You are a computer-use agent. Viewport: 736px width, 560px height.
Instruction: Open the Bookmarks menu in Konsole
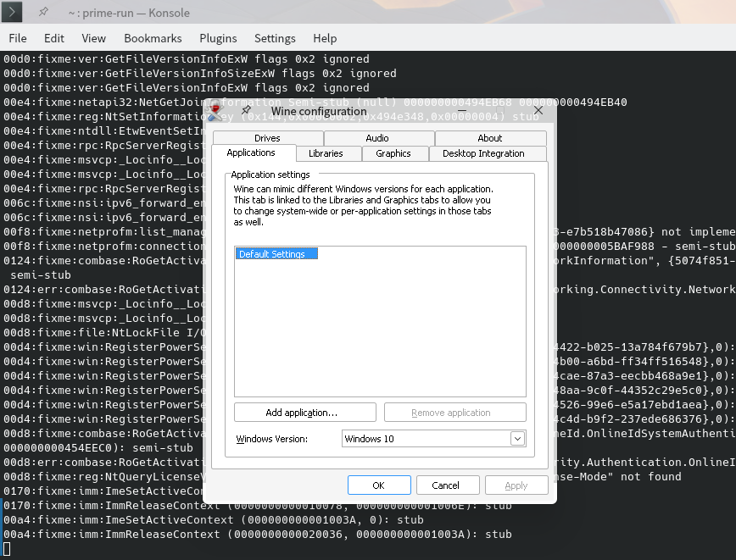pyautogui.click(x=153, y=38)
